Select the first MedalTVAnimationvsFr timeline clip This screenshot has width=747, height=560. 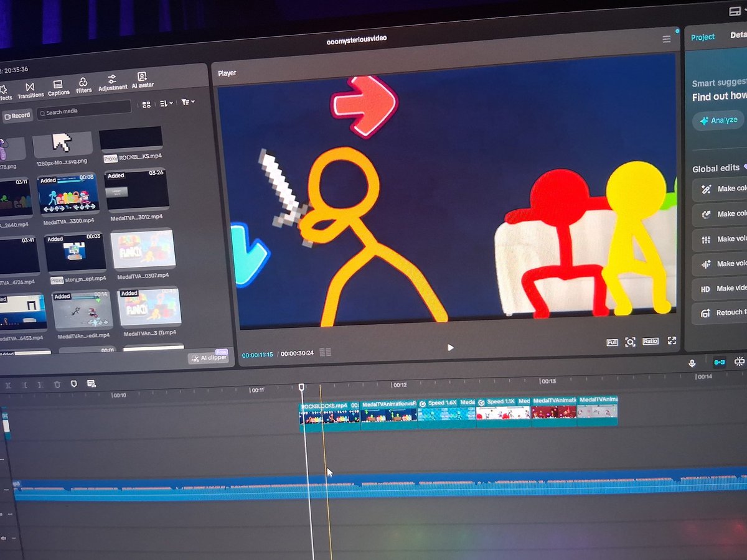[x=389, y=414]
